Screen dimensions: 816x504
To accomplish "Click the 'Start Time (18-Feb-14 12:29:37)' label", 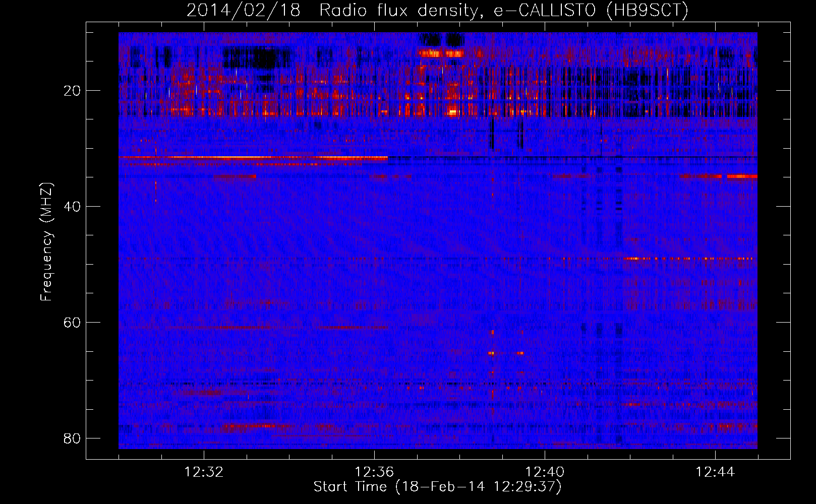I will pyautogui.click(x=437, y=487).
